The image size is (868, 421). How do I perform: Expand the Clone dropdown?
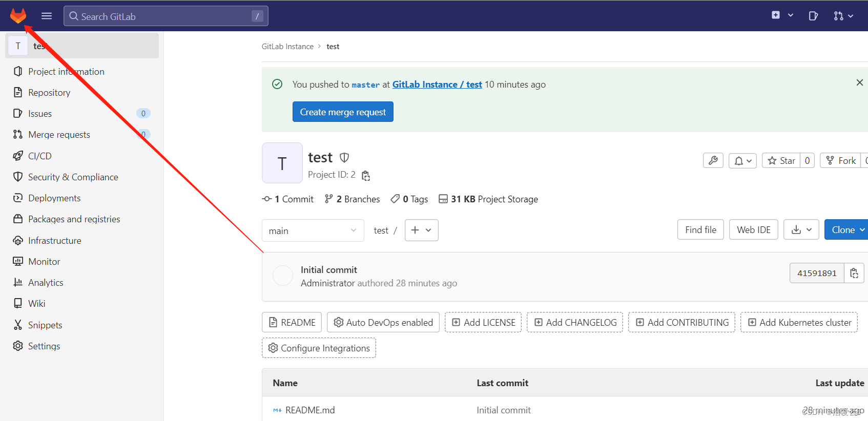(846, 229)
